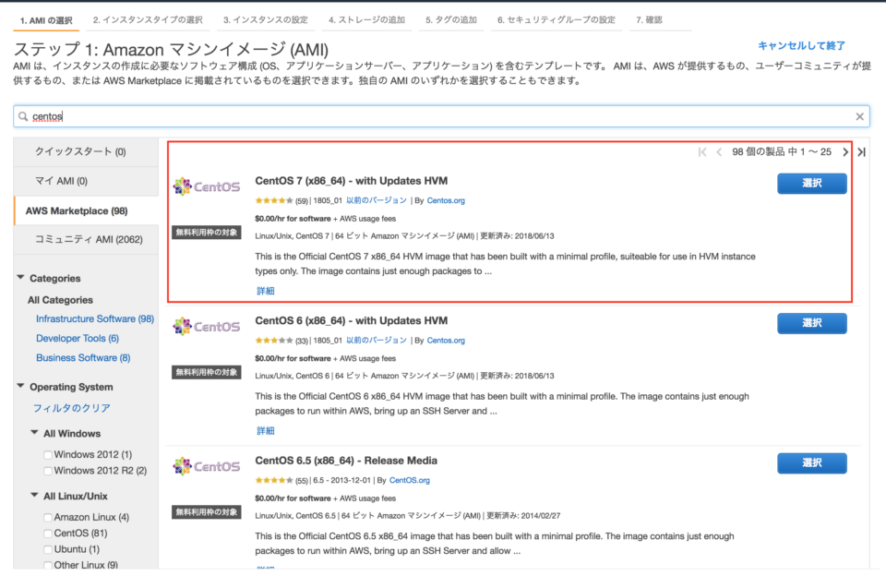Enable the Amazon Linux filter
886x588 pixels.
(x=48, y=517)
